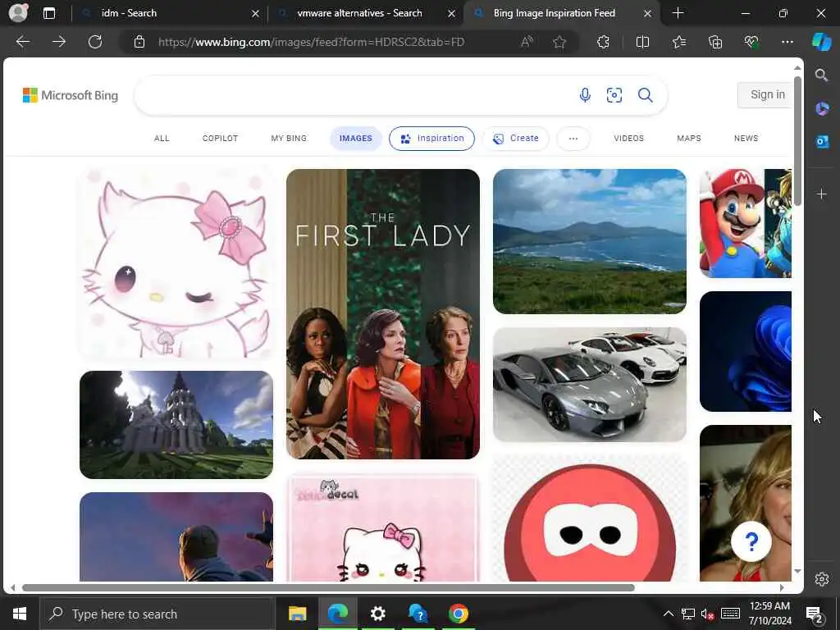Viewport: 840px width, 630px height.
Task: Open Windows Start menu
Action: click(20, 614)
